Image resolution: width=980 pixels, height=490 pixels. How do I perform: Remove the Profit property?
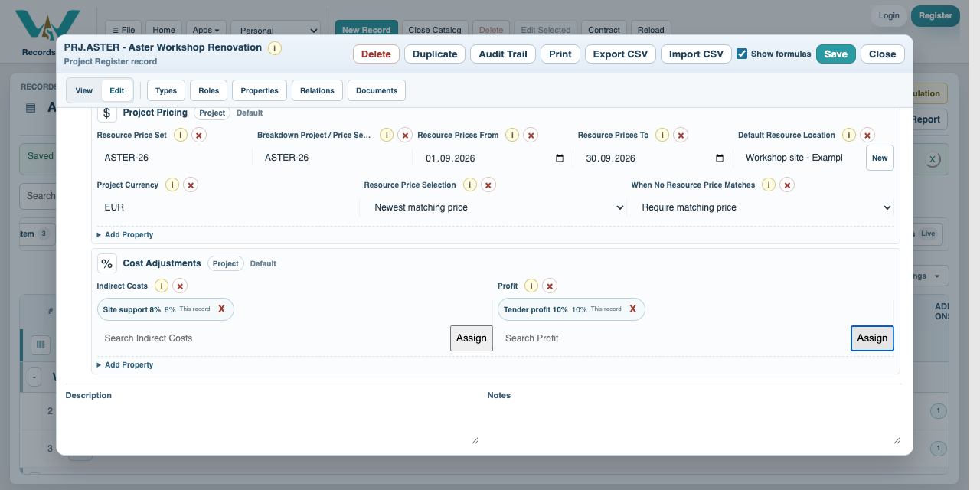pyautogui.click(x=550, y=286)
